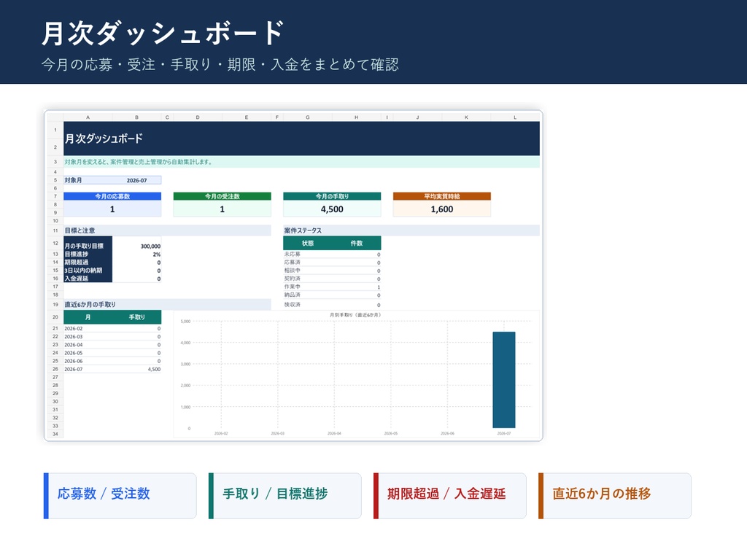Select the 2026-07 month cell in the table

point(88,369)
